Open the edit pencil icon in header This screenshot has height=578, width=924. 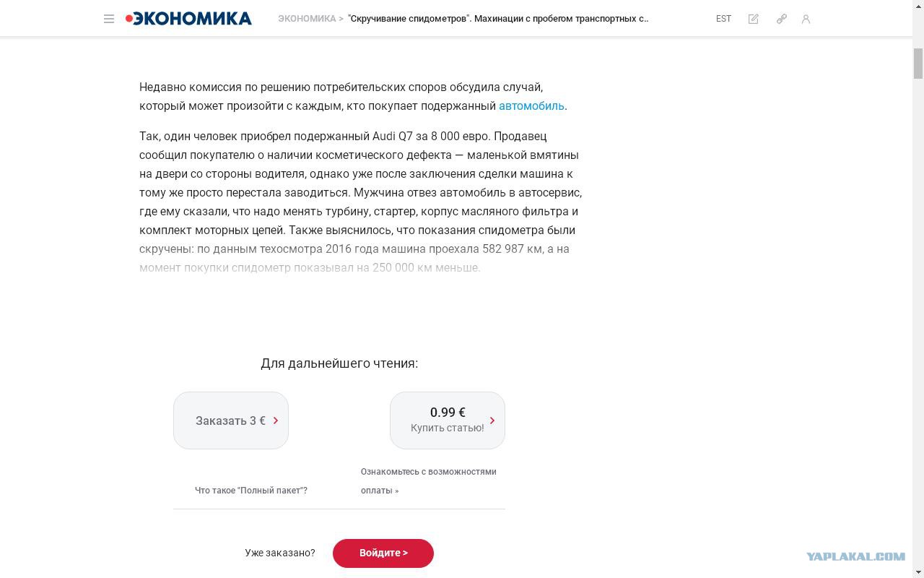coord(753,19)
